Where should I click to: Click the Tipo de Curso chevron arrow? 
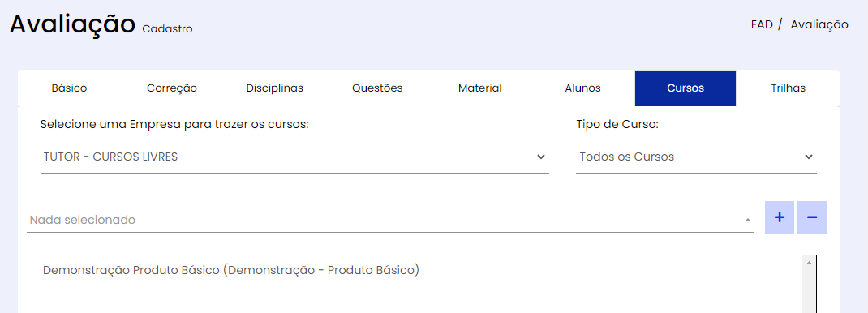tap(809, 157)
